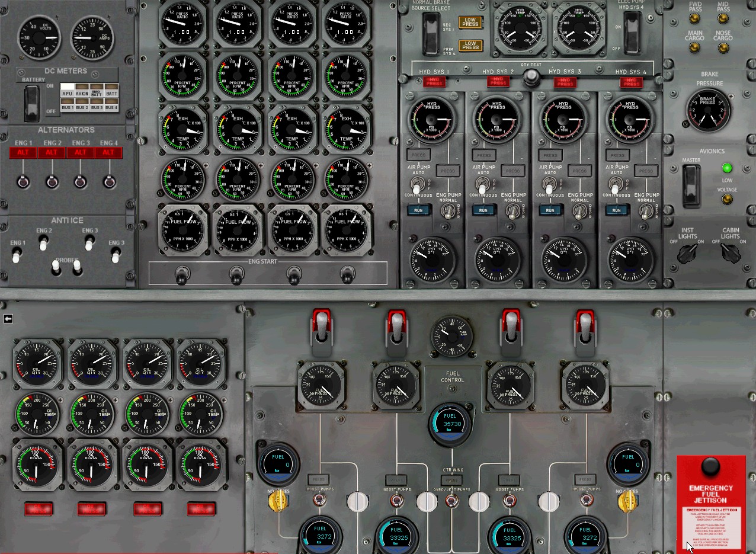756x554 pixels.
Task: Toggle the ENG 1 anti-ice switch
Action: coord(17,255)
